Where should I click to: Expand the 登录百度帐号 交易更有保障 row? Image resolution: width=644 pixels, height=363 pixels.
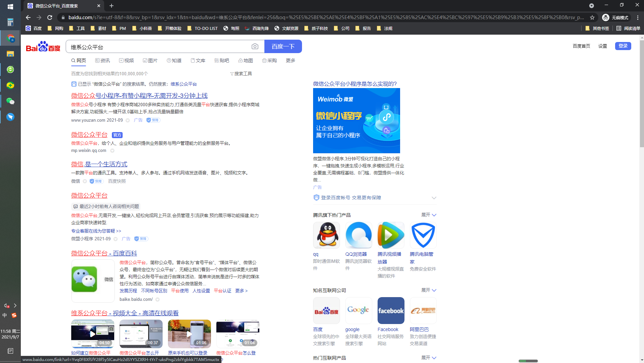(375, 198)
